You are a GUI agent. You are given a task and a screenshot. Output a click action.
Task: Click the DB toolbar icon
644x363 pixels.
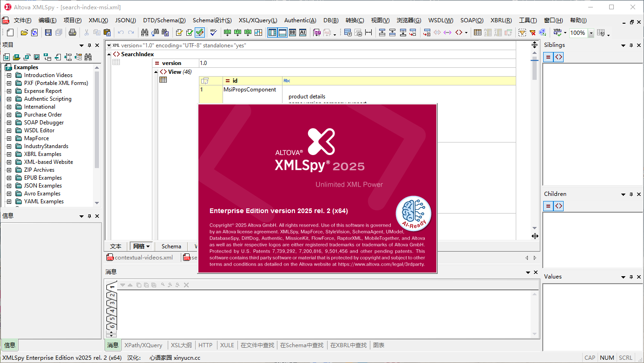coord(292,32)
